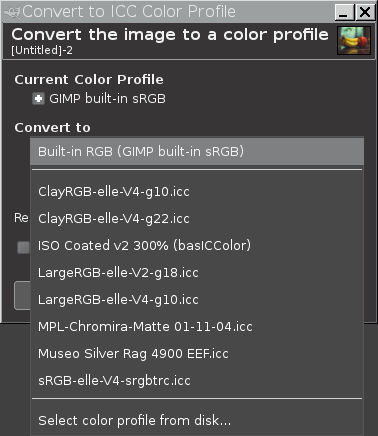Select Built-in RGB (GIMP built-in sRGB) option
The image size is (378, 436).
[197, 152]
